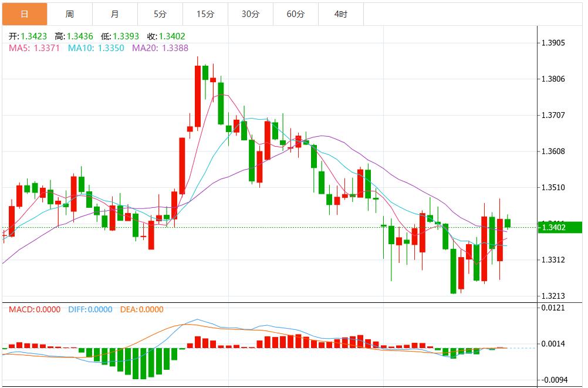Switch to the 4时 four-hour tab

click(x=341, y=14)
